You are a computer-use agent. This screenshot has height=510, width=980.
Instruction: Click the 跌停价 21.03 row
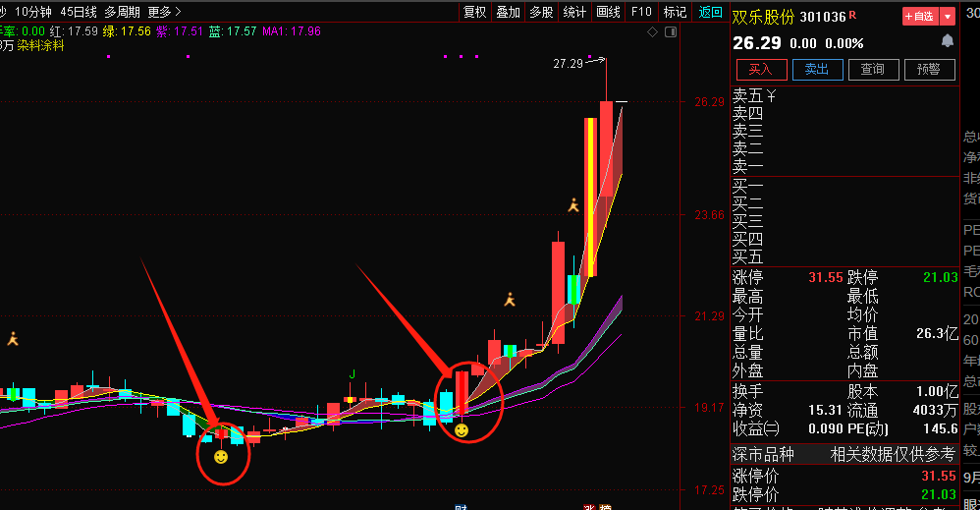[845, 494]
